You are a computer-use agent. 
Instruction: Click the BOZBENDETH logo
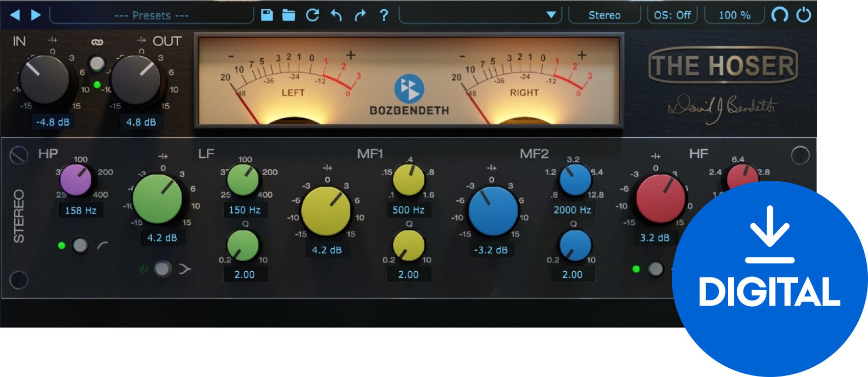pos(409,95)
